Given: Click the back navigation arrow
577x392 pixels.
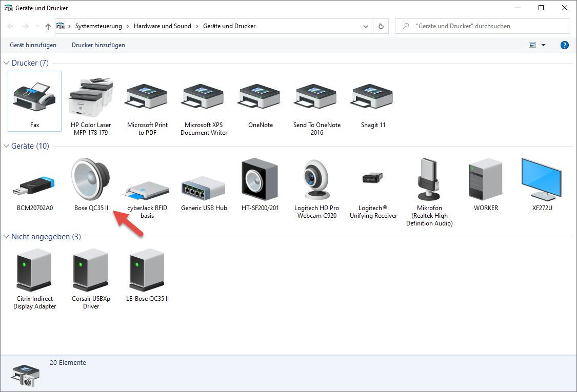Looking at the screenshot, I should point(11,26).
